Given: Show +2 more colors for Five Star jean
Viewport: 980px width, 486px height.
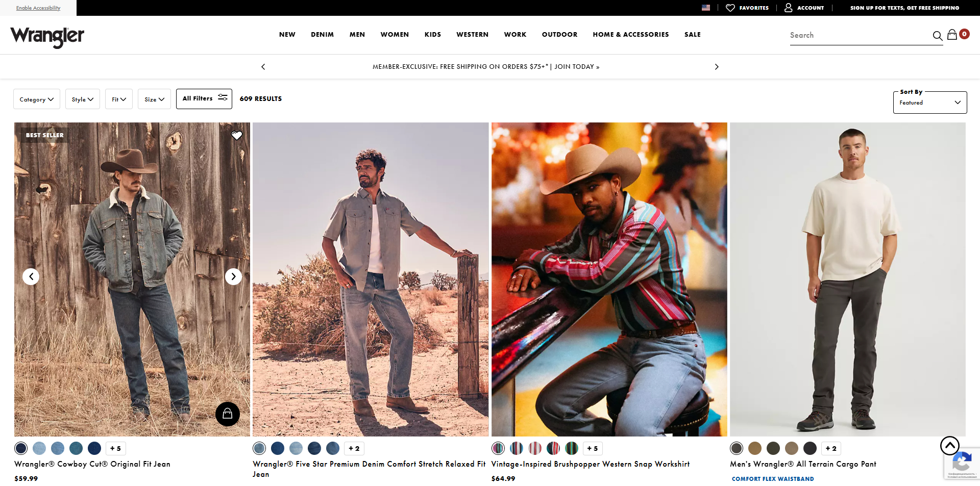Looking at the screenshot, I should [x=354, y=448].
